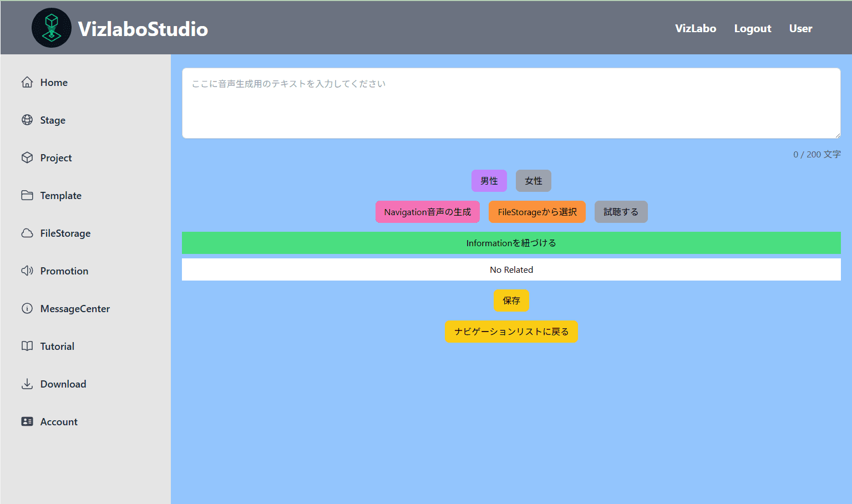The width and height of the screenshot is (852, 504).
Task: Click the Template folder icon
Action: point(27,195)
